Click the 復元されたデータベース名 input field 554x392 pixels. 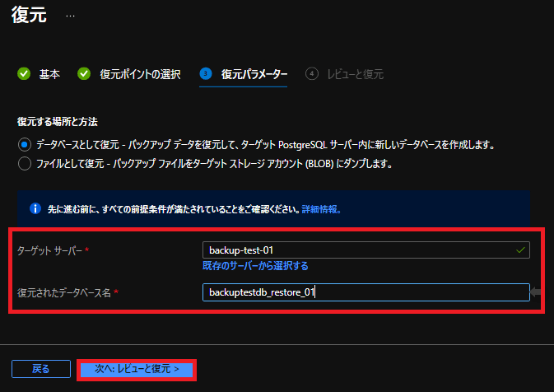point(366,292)
